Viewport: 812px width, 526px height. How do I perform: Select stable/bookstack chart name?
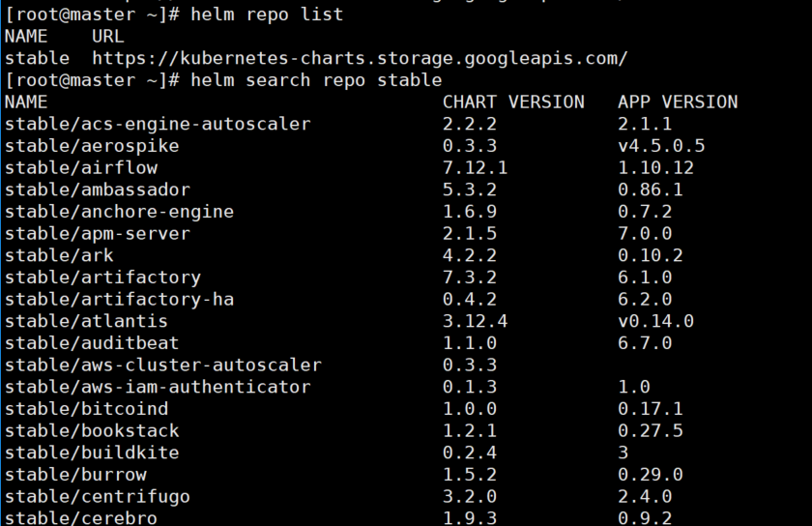[x=92, y=430]
